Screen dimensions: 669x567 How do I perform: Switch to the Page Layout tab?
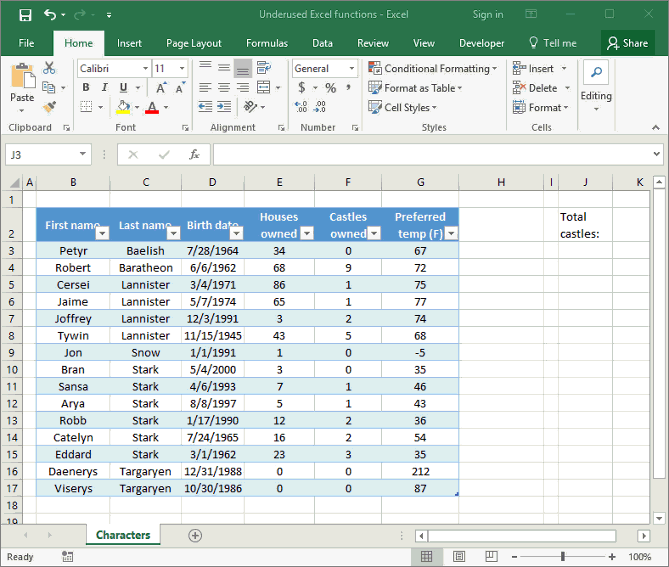[x=194, y=43]
